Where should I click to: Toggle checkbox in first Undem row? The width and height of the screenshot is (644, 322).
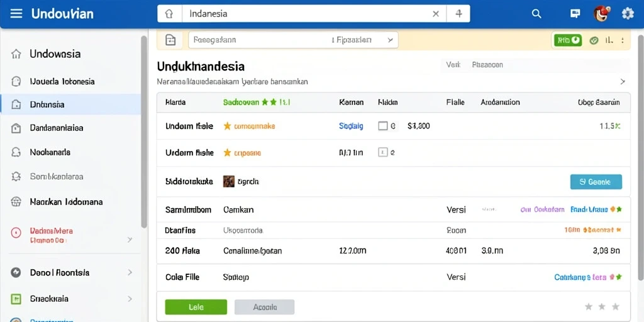pyautogui.click(x=383, y=126)
